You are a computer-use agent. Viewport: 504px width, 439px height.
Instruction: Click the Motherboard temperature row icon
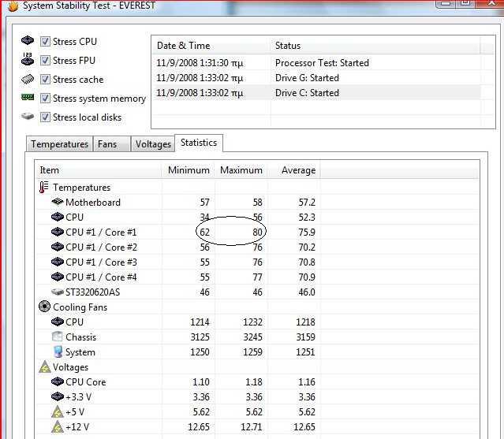[x=58, y=202]
